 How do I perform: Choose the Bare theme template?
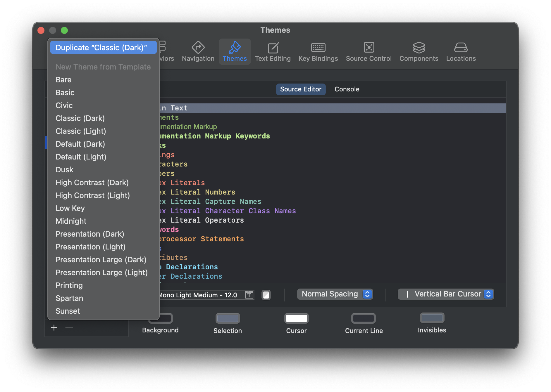point(104,80)
